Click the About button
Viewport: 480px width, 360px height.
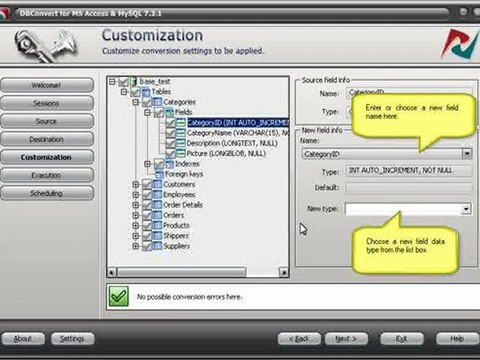(23, 339)
